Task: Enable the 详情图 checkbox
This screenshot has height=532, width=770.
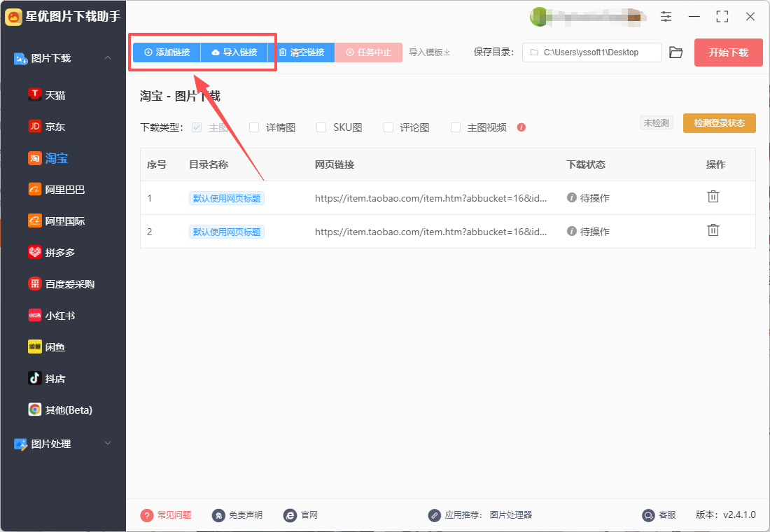Action: click(x=254, y=127)
